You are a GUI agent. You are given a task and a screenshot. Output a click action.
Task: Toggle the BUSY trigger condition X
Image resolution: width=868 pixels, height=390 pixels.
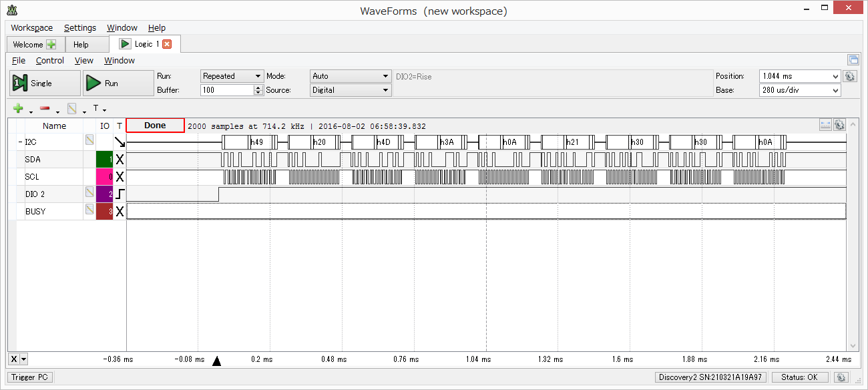tap(120, 211)
